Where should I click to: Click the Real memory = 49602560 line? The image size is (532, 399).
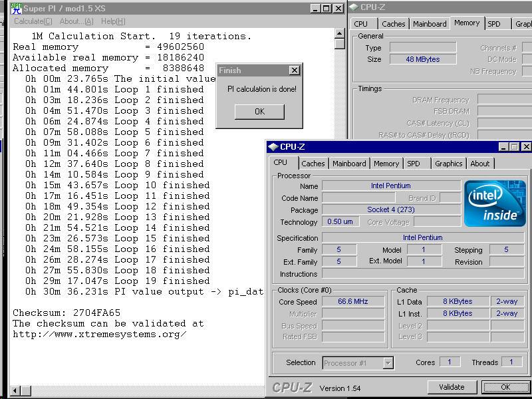pyautogui.click(x=108, y=47)
